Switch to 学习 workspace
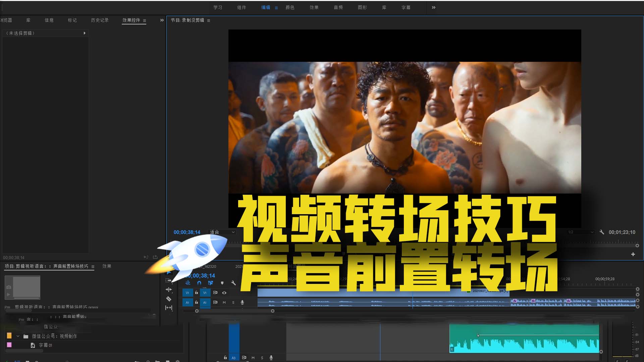 coord(218,7)
